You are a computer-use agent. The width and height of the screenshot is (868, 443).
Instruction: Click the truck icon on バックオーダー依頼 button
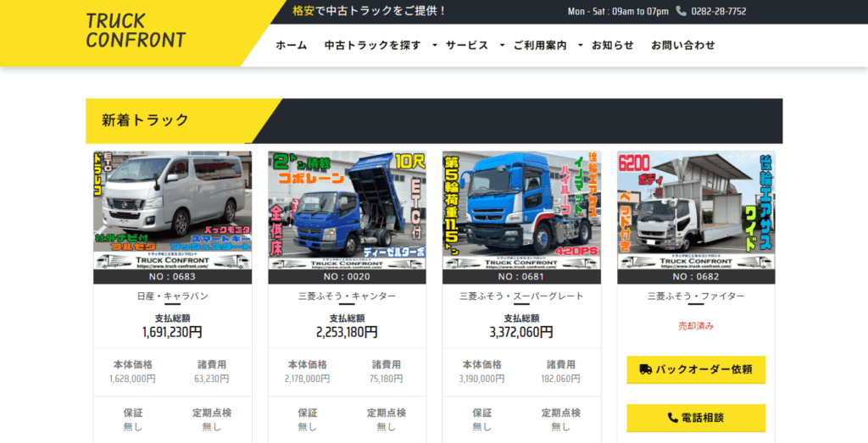click(x=645, y=369)
